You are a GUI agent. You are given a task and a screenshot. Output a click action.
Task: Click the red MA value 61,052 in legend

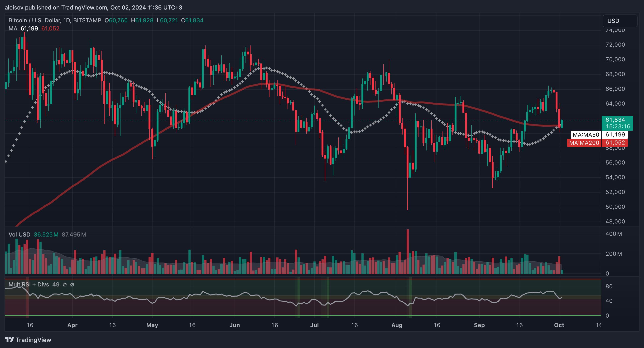click(50, 29)
